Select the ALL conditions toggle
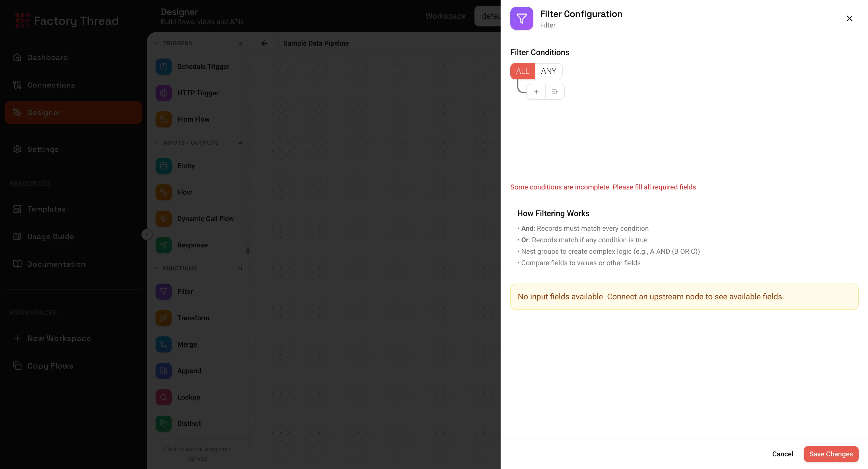This screenshot has width=868, height=469. coord(522,71)
